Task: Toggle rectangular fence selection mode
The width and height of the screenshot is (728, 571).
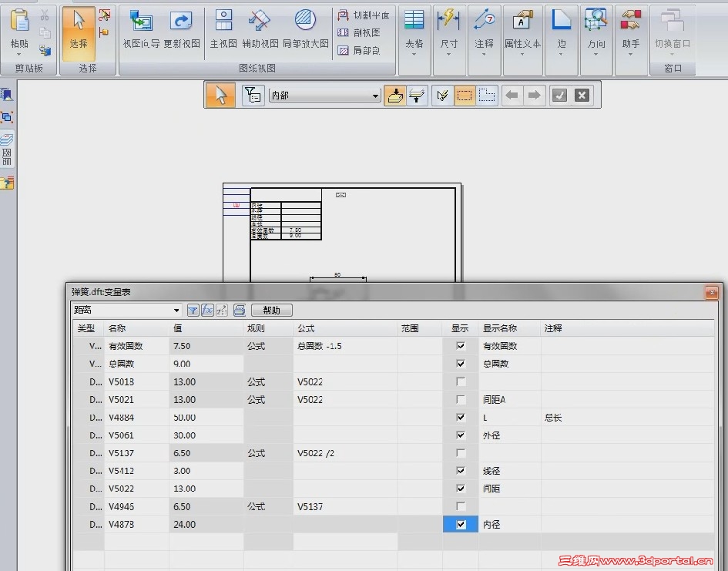Action: point(465,96)
